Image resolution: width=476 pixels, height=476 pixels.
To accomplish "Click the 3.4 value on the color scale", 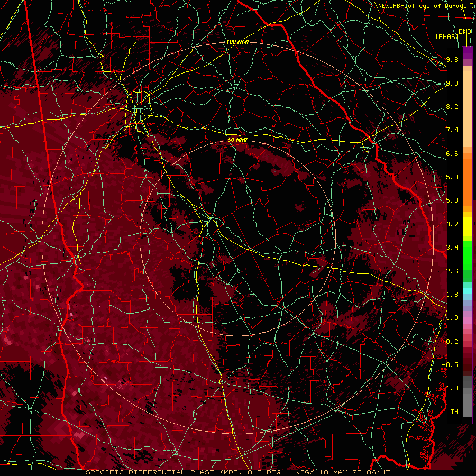I will pyautogui.click(x=452, y=248).
